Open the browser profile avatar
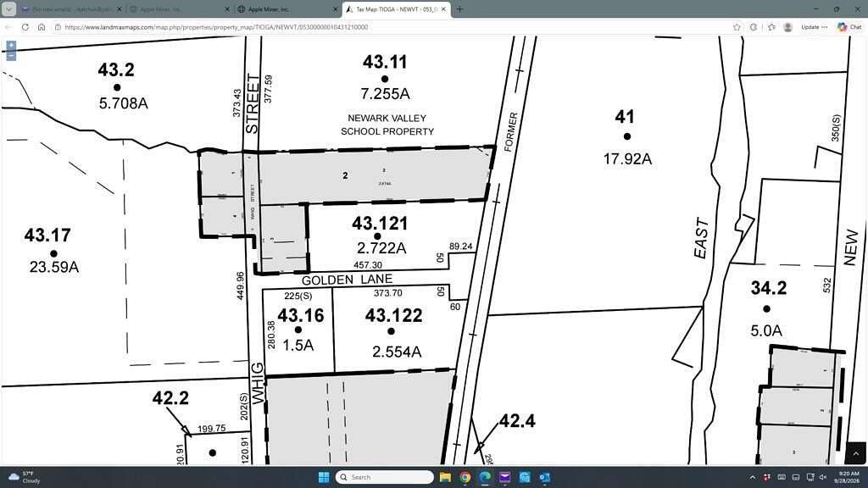 788,26
